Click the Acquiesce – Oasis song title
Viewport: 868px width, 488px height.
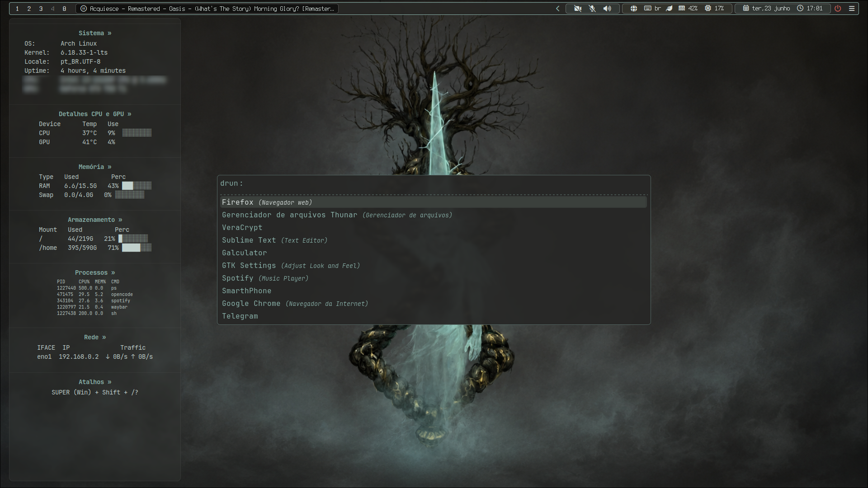[212, 9]
